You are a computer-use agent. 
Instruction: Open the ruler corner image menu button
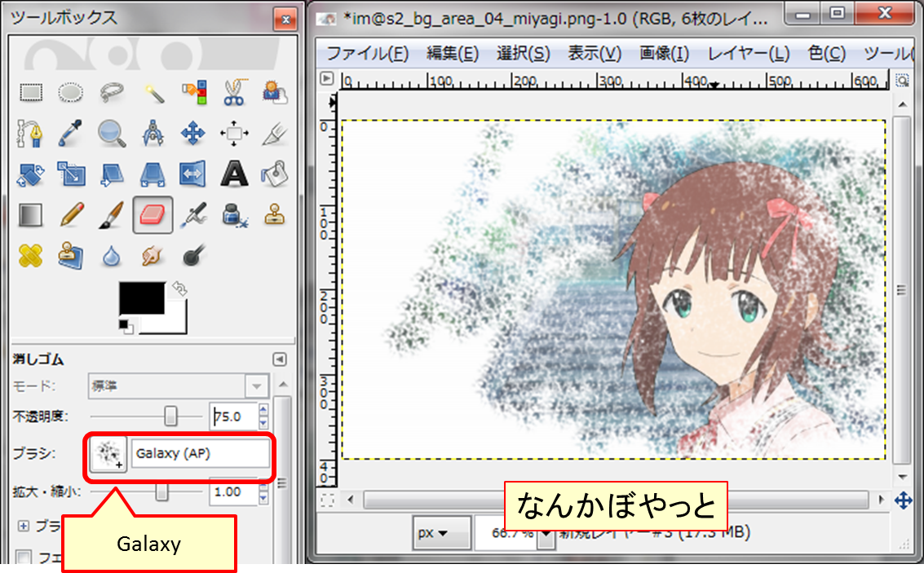(327, 78)
